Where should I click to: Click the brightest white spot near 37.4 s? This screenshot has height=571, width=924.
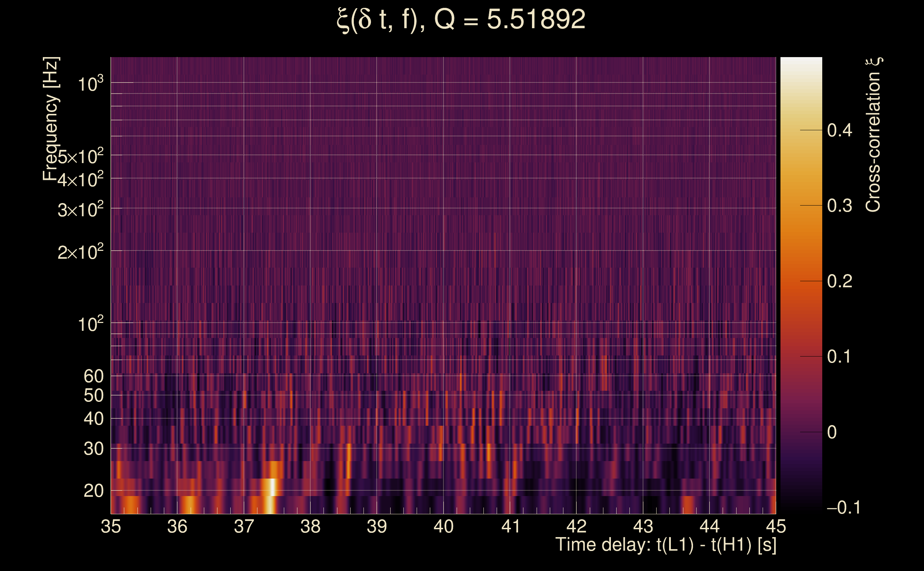272,487
